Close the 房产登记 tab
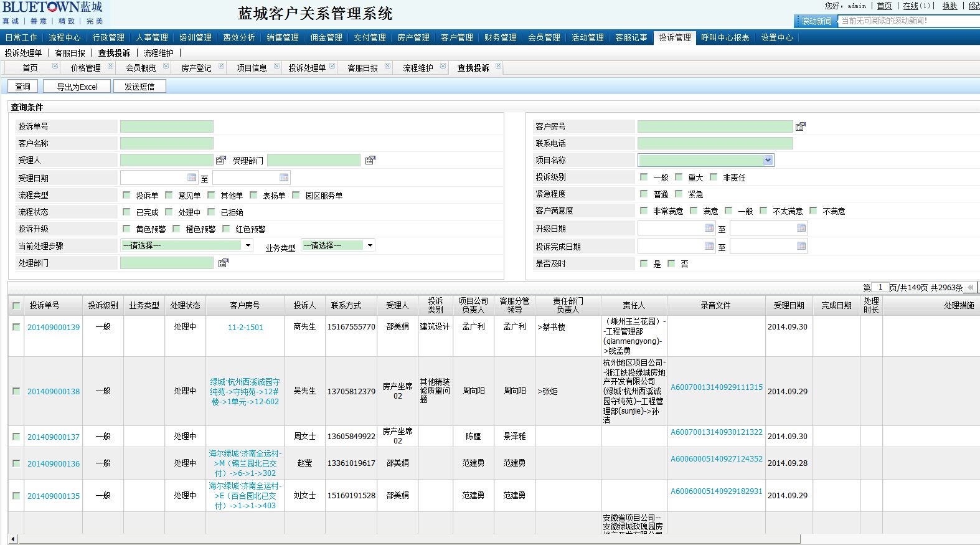The height and width of the screenshot is (545, 980). [221, 65]
